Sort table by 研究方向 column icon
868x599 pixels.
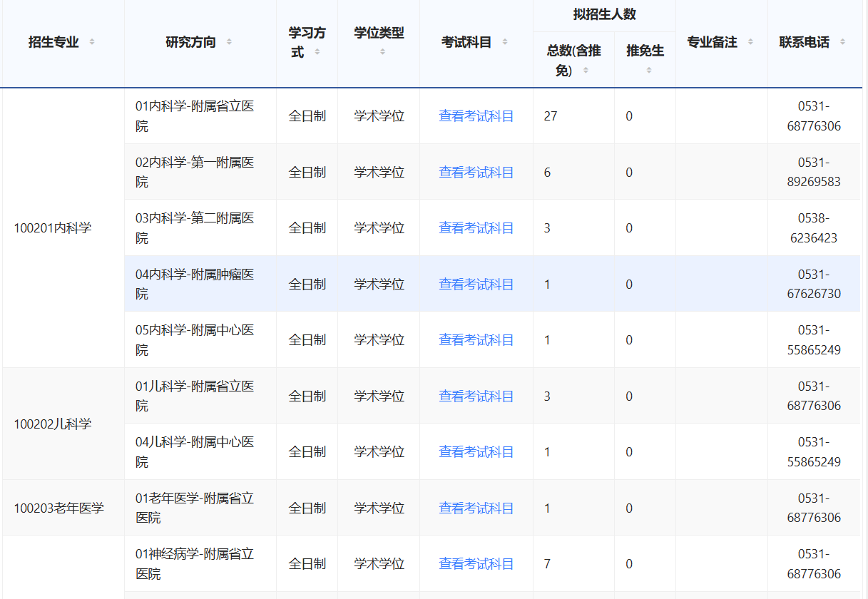[229, 42]
